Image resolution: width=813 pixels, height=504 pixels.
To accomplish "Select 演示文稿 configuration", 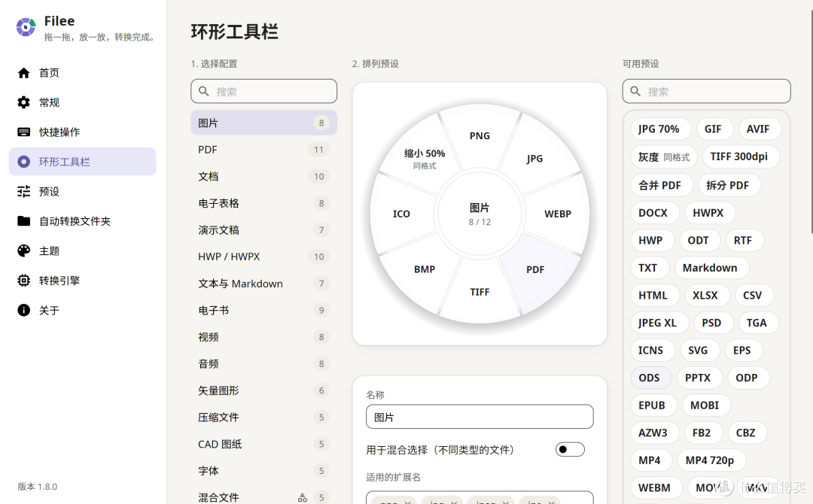I will click(x=264, y=230).
